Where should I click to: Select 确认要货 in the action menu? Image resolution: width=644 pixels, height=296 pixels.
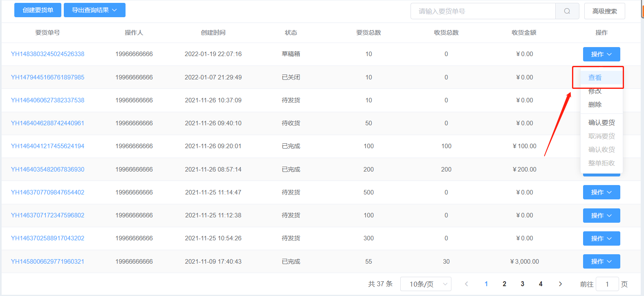click(x=601, y=122)
